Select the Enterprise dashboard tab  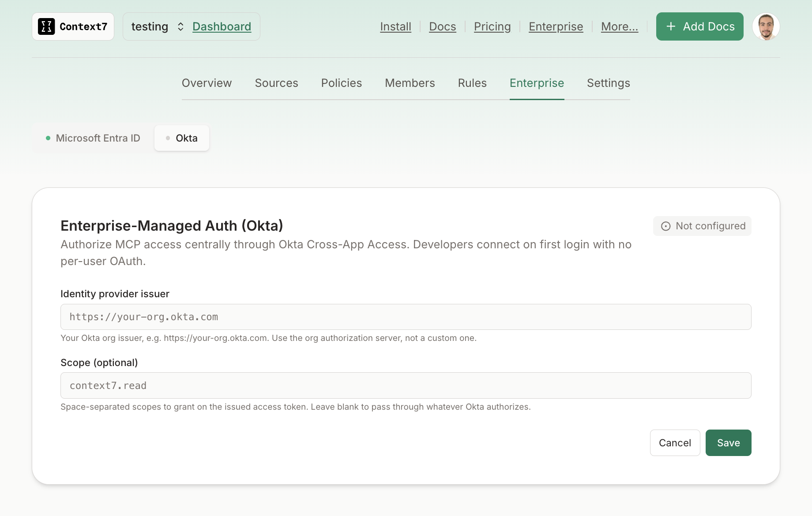(537, 83)
